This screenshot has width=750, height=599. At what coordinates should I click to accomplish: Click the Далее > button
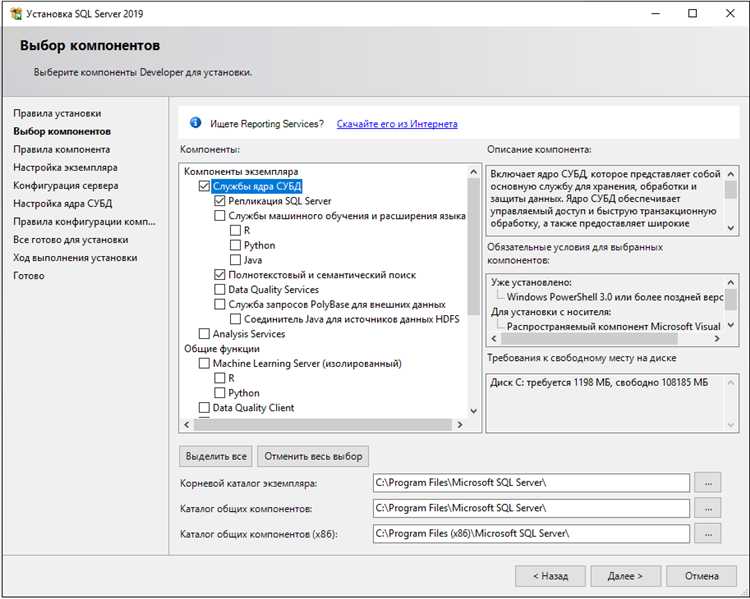(x=625, y=576)
